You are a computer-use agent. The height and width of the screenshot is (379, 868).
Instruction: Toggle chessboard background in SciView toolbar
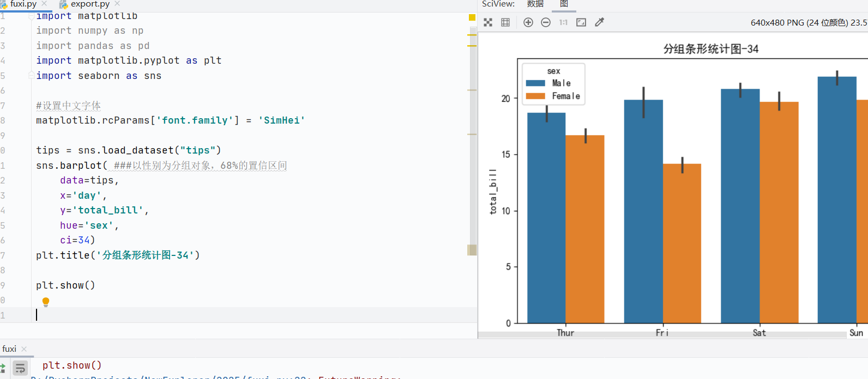tap(488, 22)
